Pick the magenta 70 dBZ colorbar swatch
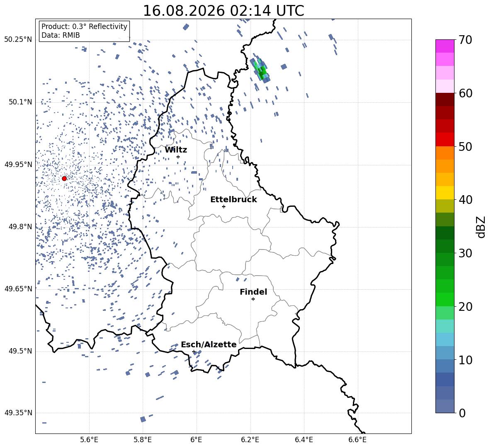Image resolution: width=491 pixels, height=448 pixels. click(445, 46)
